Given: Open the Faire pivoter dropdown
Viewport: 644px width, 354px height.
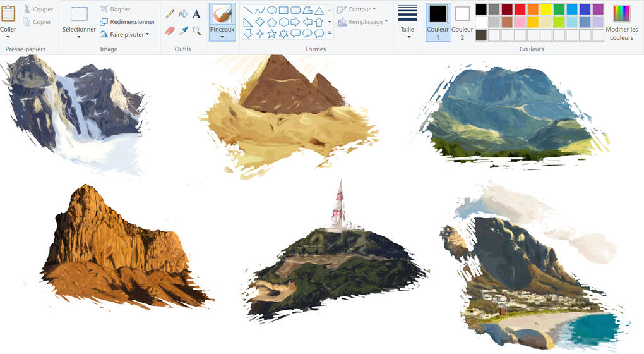Looking at the screenshot, I should point(147,34).
